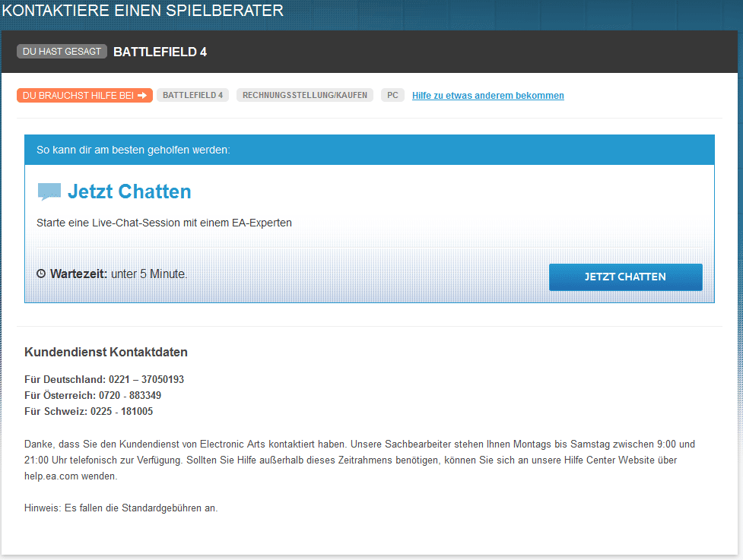Click the 'Kundendienst Kontaktdaten' heading
This screenshot has width=743, height=560.
tap(106, 353)
